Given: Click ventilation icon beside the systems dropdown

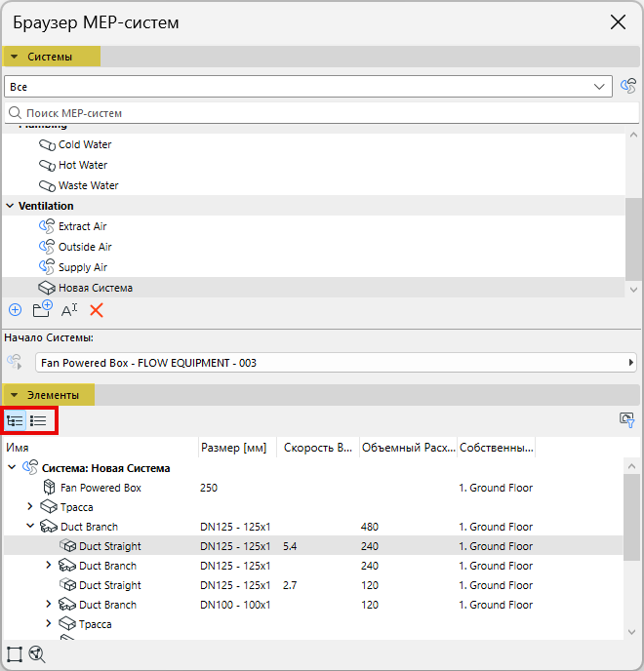Looking at the screenshot, I should click(628, 86).
